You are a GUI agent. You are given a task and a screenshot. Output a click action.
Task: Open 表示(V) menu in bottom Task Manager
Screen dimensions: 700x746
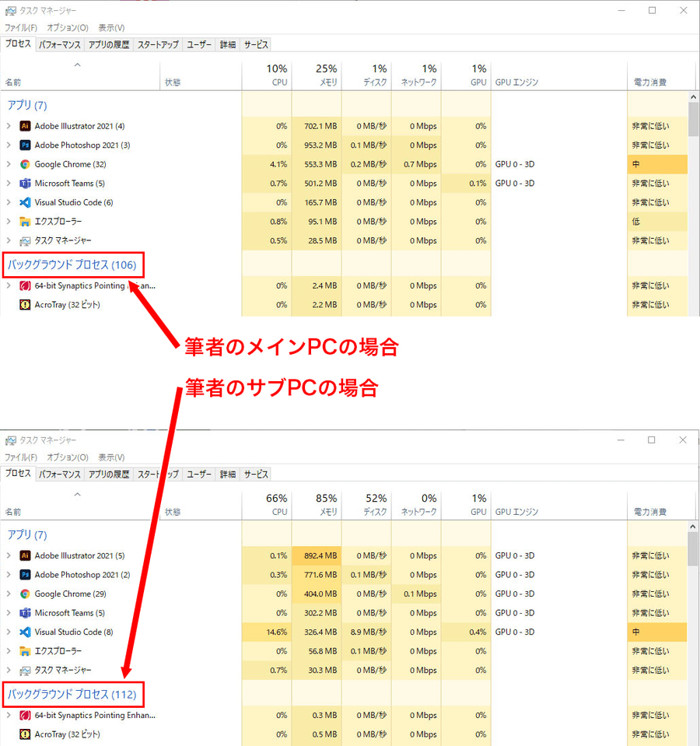(x=111, y=457)
